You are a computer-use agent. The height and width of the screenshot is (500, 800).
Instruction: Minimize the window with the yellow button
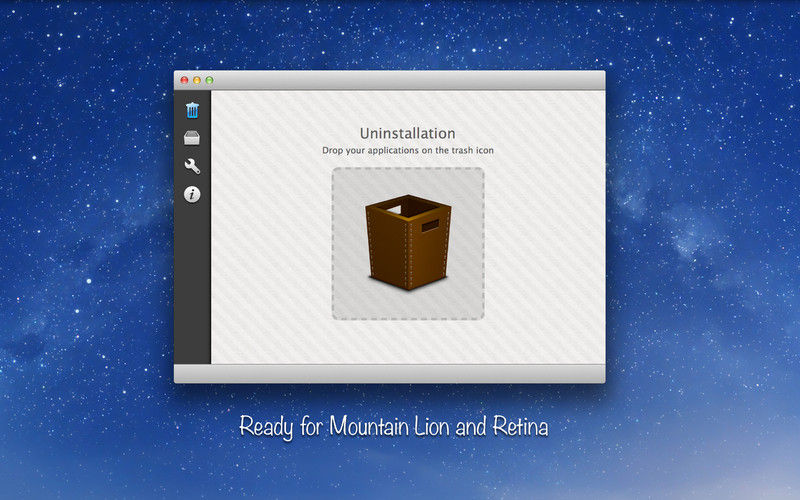196,80
